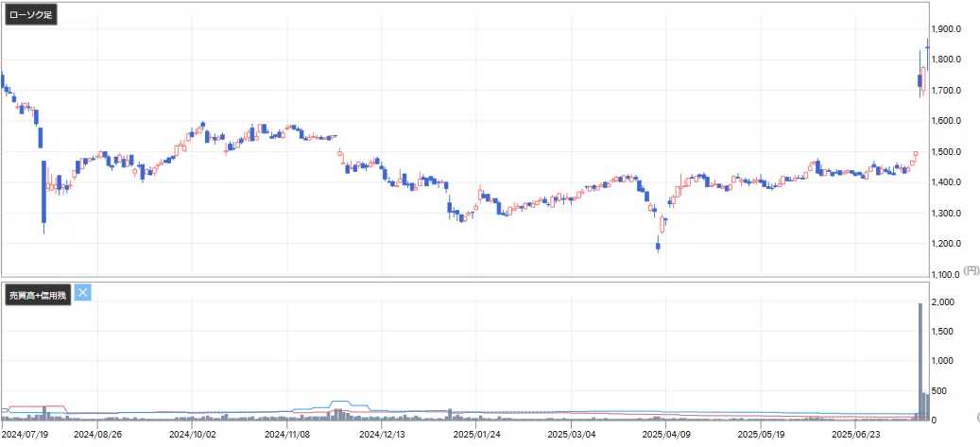
Task: Click the 1,100.0 price axis label
Action: pos(946,274)
